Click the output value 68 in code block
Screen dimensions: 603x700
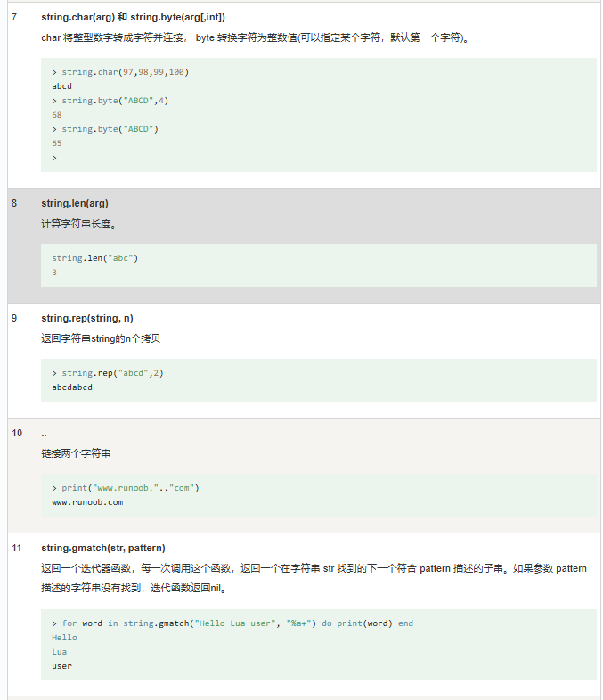pos(57,115)
